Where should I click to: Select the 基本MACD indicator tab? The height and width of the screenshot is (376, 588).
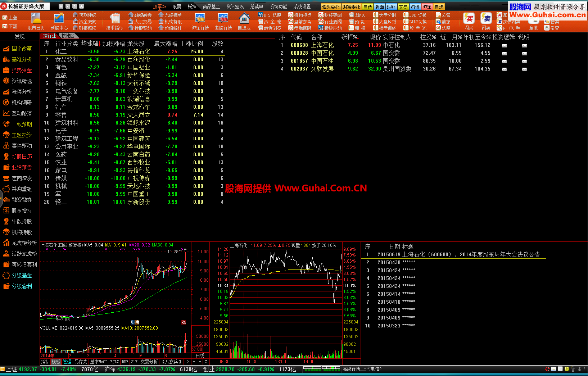point(99,362)
